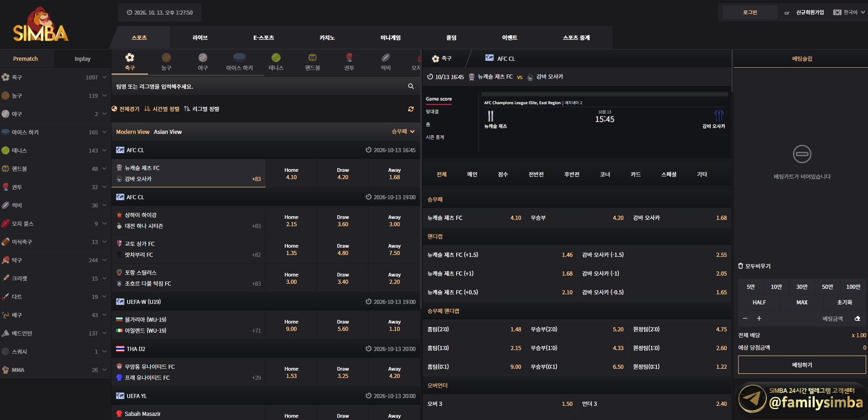Screen dimensions: 868x420
Task: Click the search magnifier icon
Action: tap(411, 86)
